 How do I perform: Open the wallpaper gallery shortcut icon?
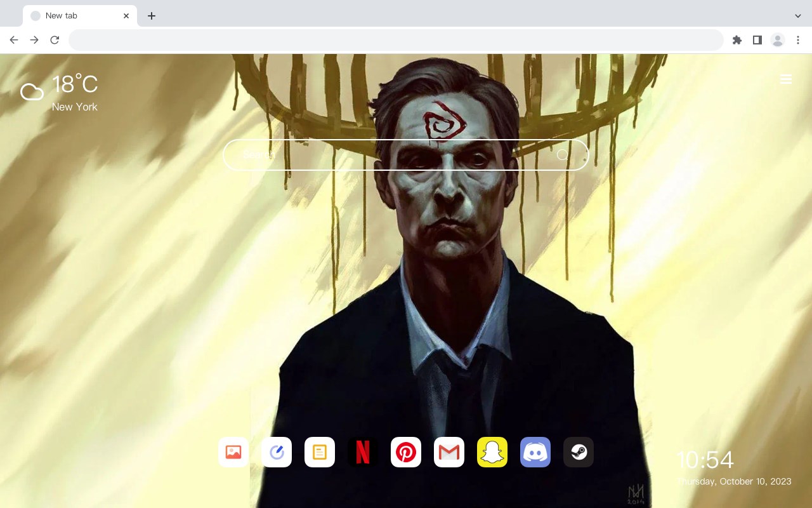pyautogui.click(x=233, y=452)
